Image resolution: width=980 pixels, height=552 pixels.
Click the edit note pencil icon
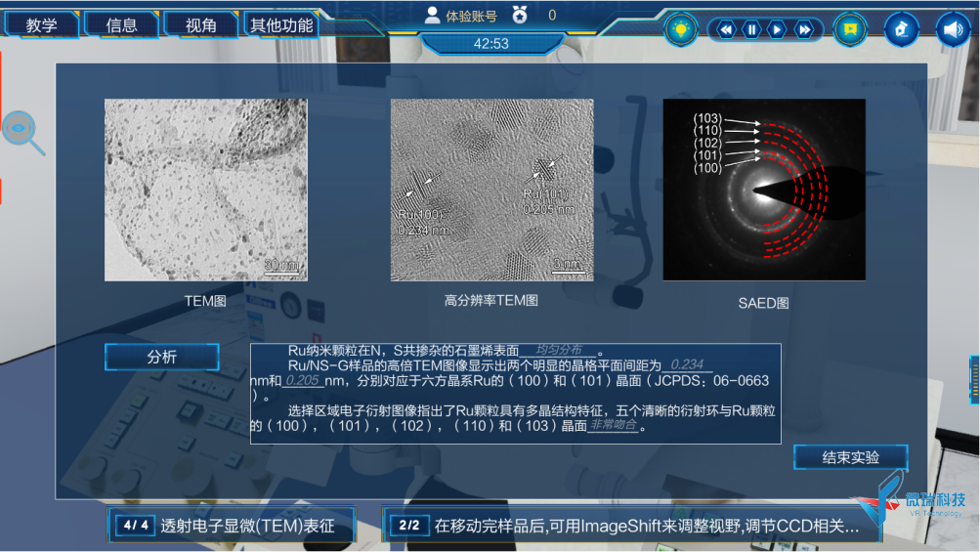pyautogui.click(x=901, y=29)
